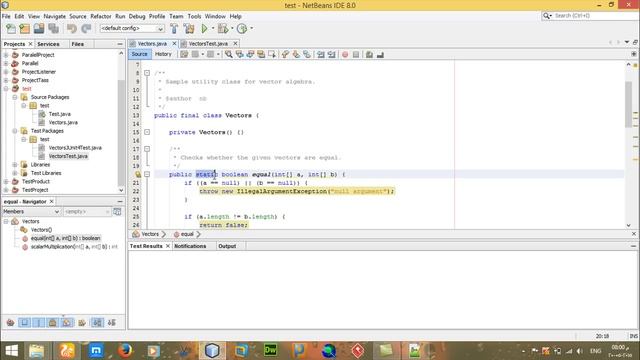The width and height of the screenshot is (640, 360).
Task: Click the Navigator filter panel icon beside empty combo
Action: [x=117, y=211]
